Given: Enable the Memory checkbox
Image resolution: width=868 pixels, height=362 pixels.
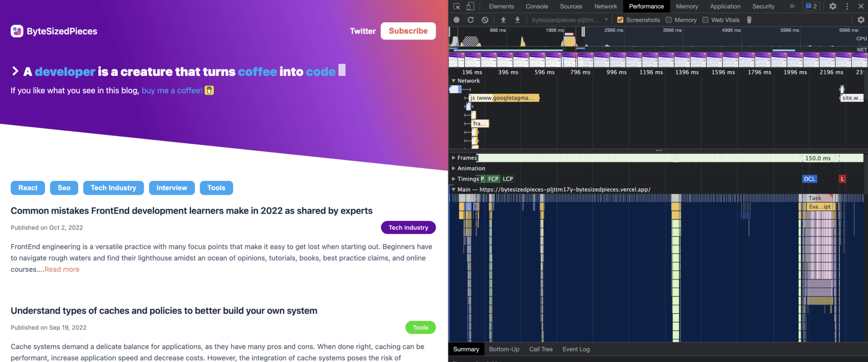Looking at the screenshot, I should (x=669, y=20).
